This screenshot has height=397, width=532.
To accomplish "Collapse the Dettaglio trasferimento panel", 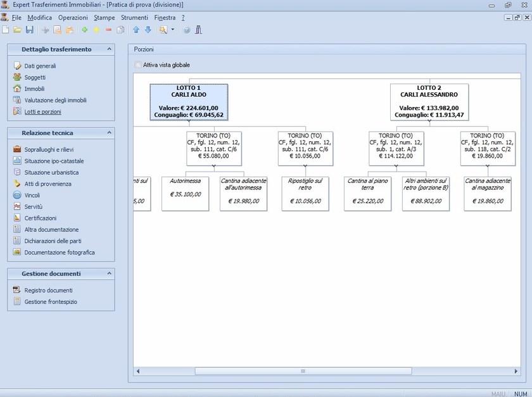I will (x=109, y=49).
